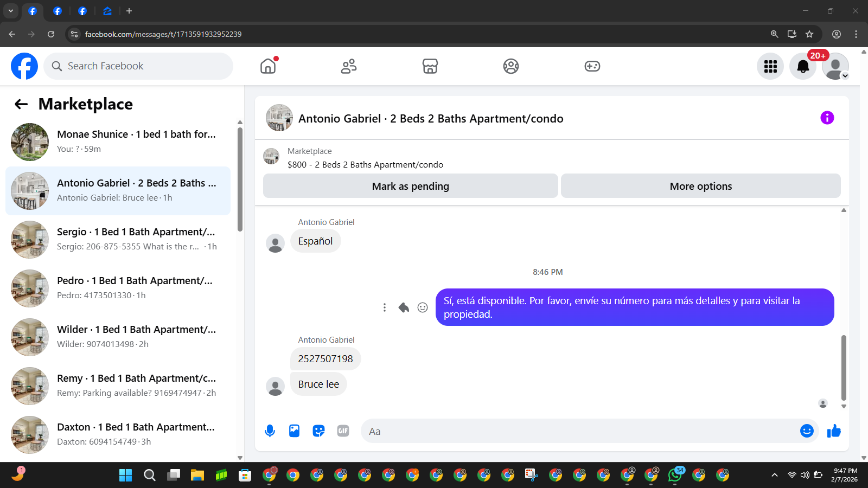Image resolution: width=868 pixels, height=488 pixels.
Task: Send a voice clip with microphone icon
Action: 270,431
